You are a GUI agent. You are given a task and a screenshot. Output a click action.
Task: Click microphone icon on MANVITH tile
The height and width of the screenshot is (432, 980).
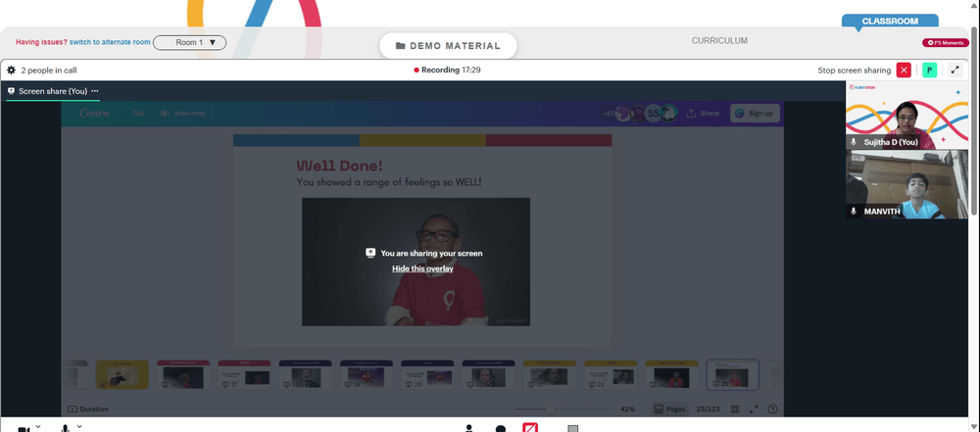click(x=854, y=212)
